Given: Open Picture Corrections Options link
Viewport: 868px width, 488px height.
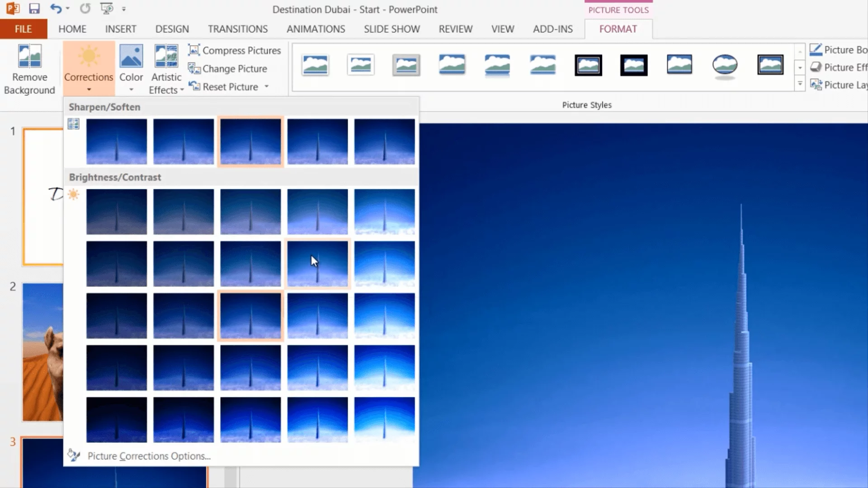Looking at the screenshot, I should coord(149,456).
